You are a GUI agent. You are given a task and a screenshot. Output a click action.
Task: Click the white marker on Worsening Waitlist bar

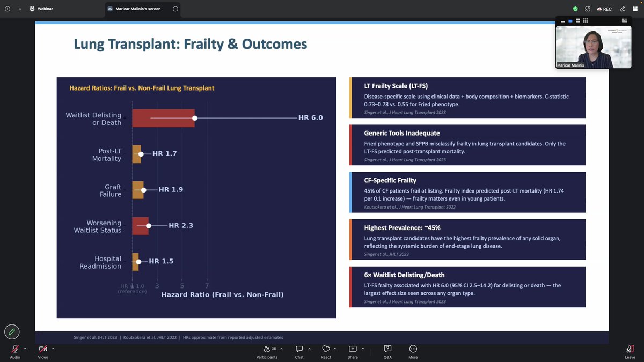[x=149, y=226]
